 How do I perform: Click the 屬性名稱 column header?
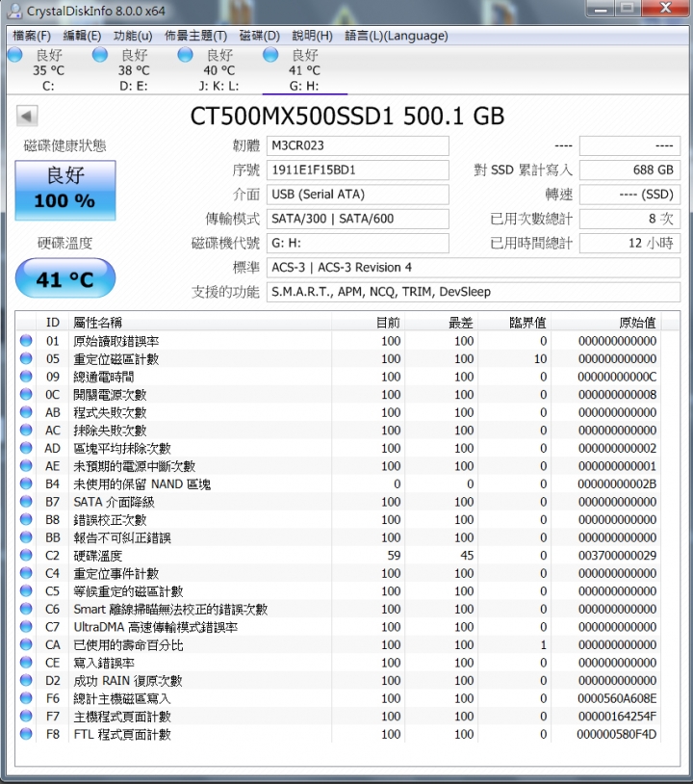click(x=200, y=323)
